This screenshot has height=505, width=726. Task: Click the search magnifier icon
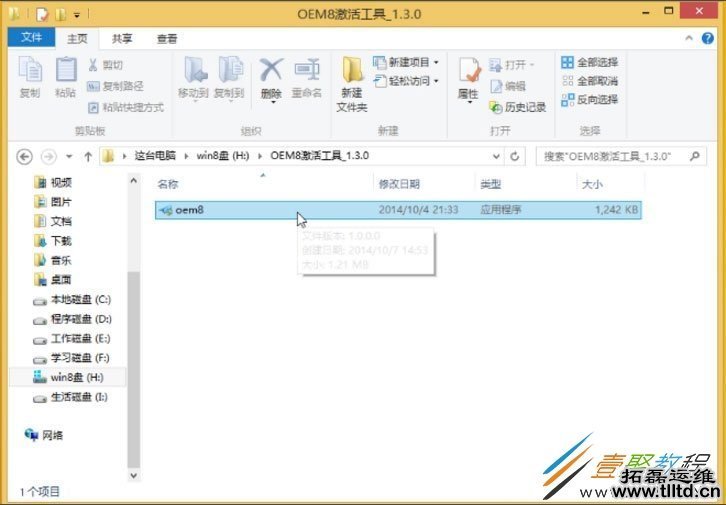click(695, 156)
